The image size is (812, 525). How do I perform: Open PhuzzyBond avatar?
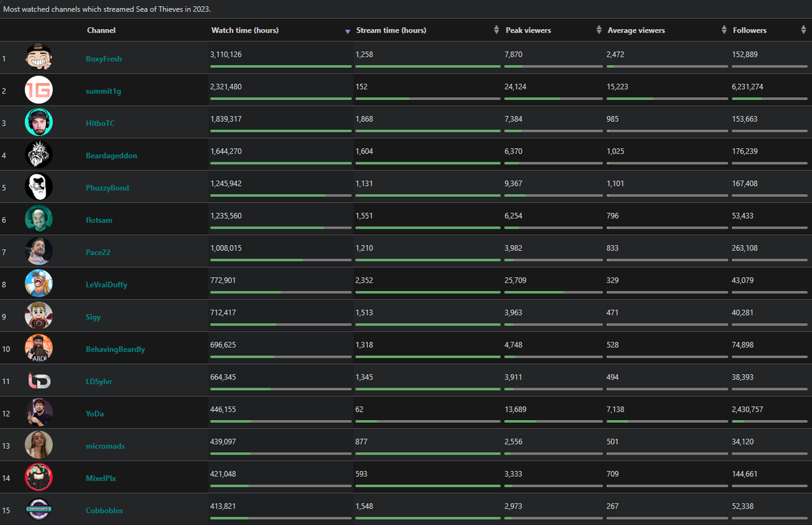pyautogui.click(x=39, y=187)
